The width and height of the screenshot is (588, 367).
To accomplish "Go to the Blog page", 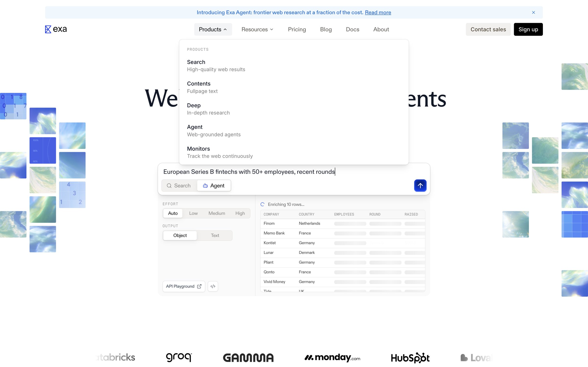I will pyautogui.click(x=326, y=29).
